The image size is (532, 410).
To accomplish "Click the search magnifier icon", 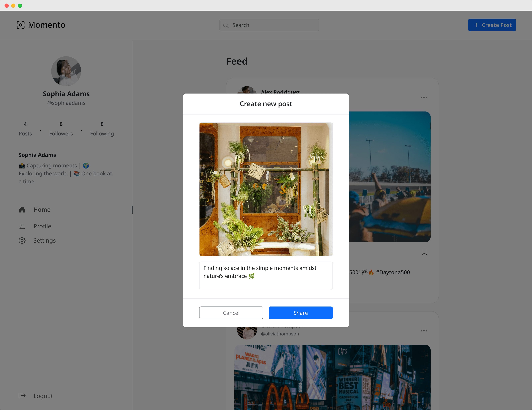I will coord(226,25).
